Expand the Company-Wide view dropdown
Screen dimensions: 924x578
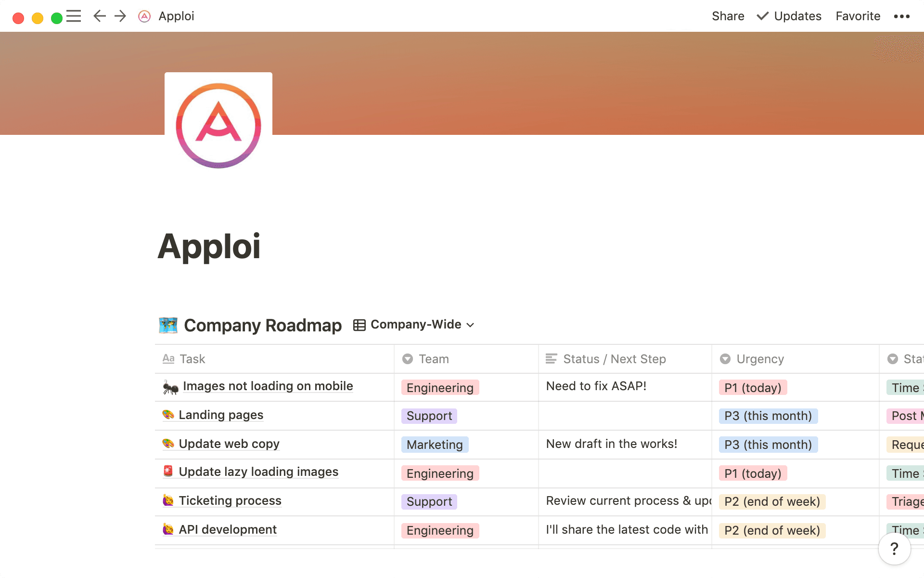(470, 325)
